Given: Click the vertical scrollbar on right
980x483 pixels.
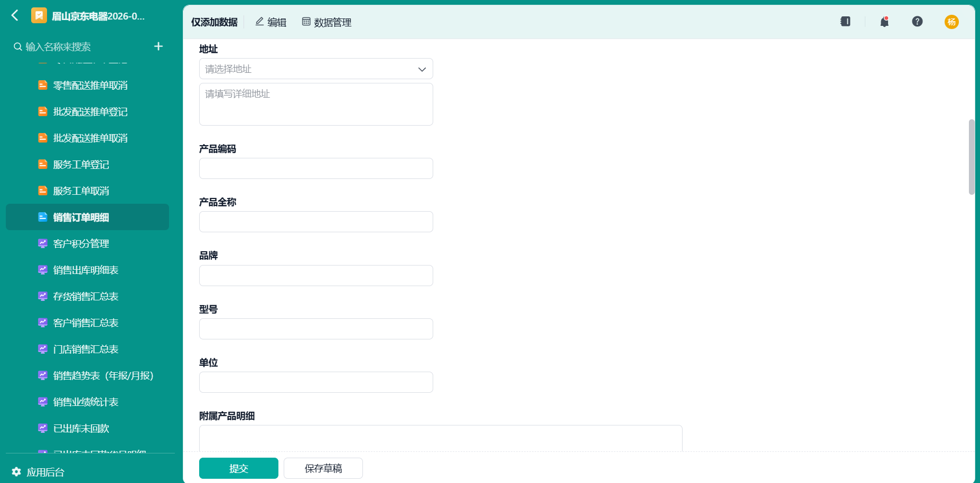Looking at the screenshot, I should coord(972,157).
